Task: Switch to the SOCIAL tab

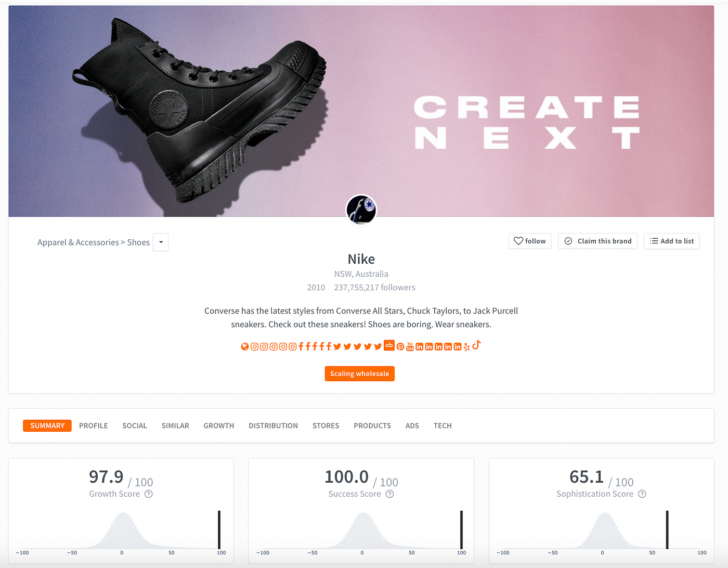Action: (x=135, y=425)
